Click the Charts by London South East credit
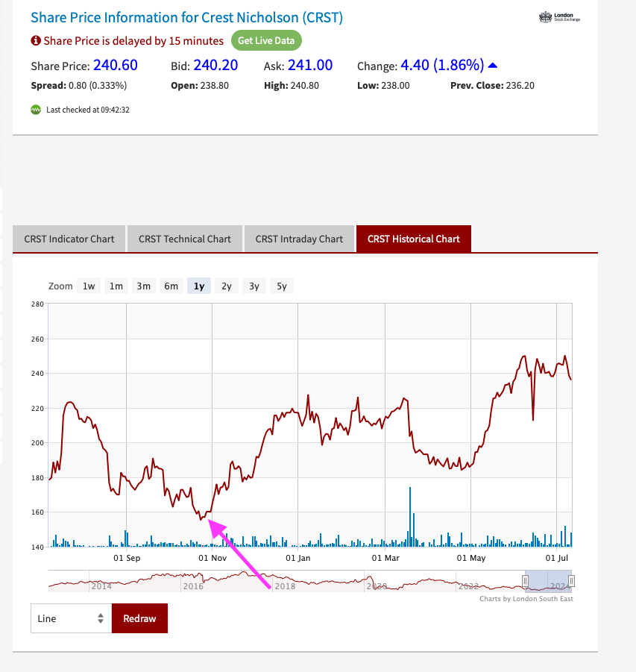 point(526,599)
